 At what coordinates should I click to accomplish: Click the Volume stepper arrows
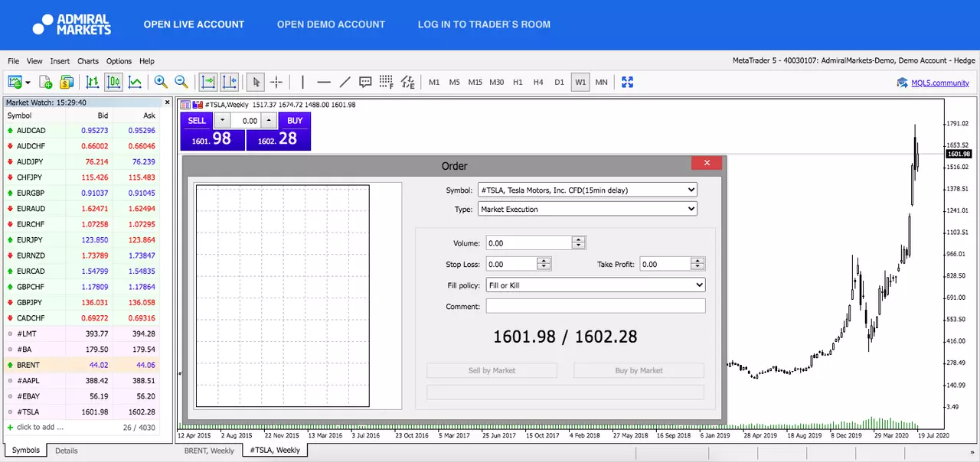click(x=579, y=243)
